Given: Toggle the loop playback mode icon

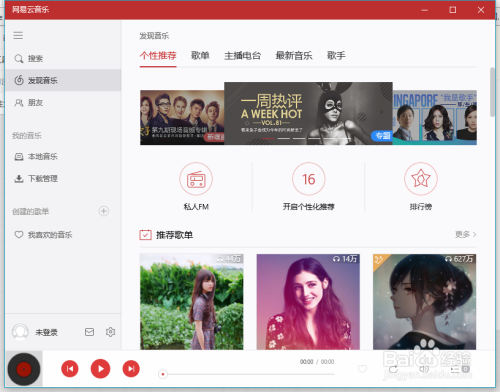Looking at the screenshot, I should click(x=393, y=369).
